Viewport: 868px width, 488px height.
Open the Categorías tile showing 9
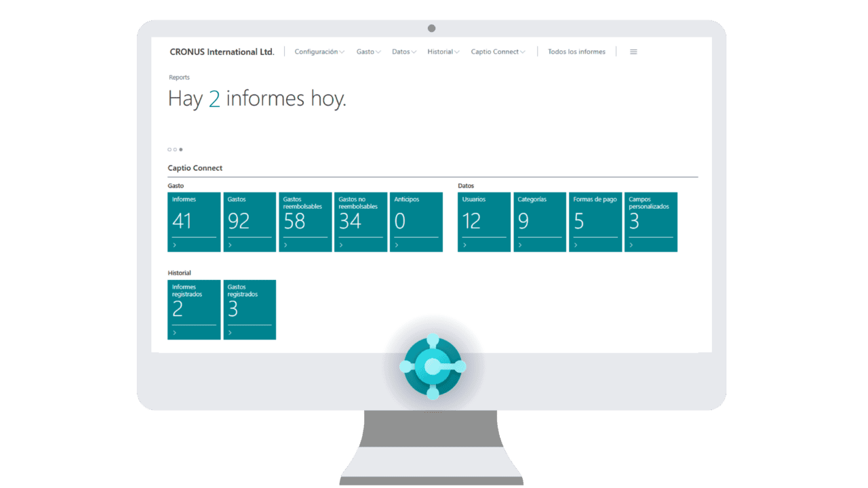(x=540, y=222)
